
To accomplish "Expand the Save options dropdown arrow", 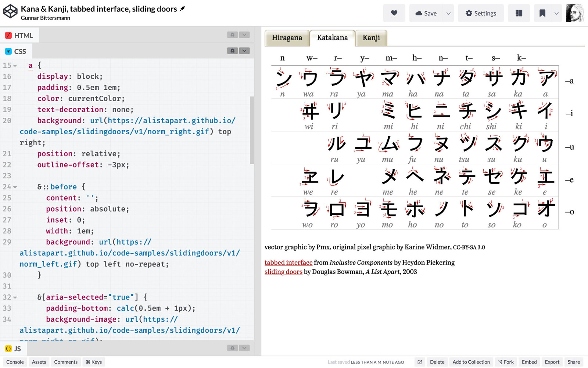I will [x=448, y=13].
